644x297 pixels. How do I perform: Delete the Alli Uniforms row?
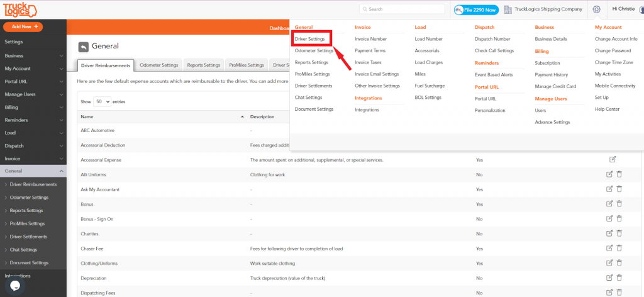(x=619, y=174)
